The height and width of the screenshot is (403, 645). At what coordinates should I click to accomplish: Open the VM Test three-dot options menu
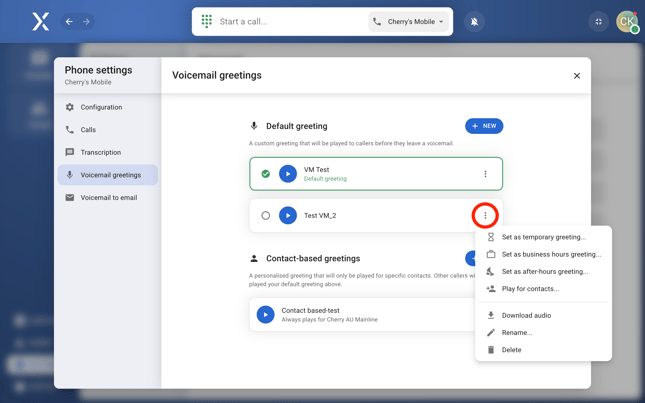click(x=486, y=174)
